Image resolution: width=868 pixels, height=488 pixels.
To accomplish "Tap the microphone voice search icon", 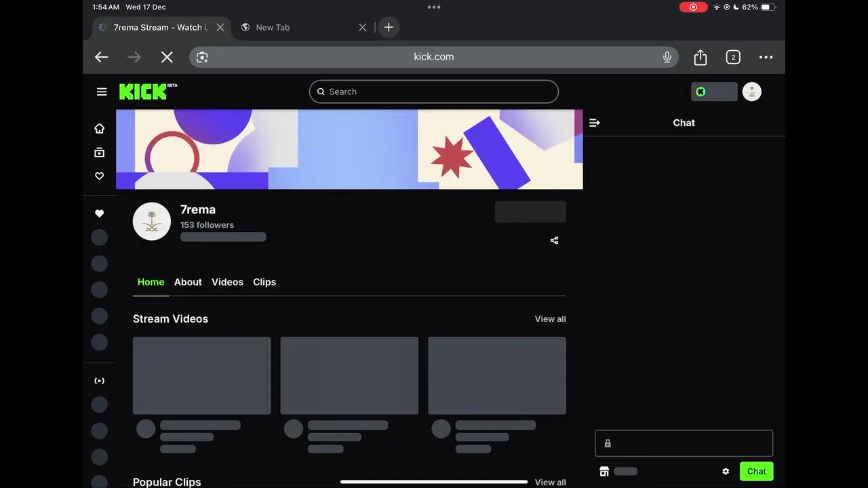I will tap(667, 57).
